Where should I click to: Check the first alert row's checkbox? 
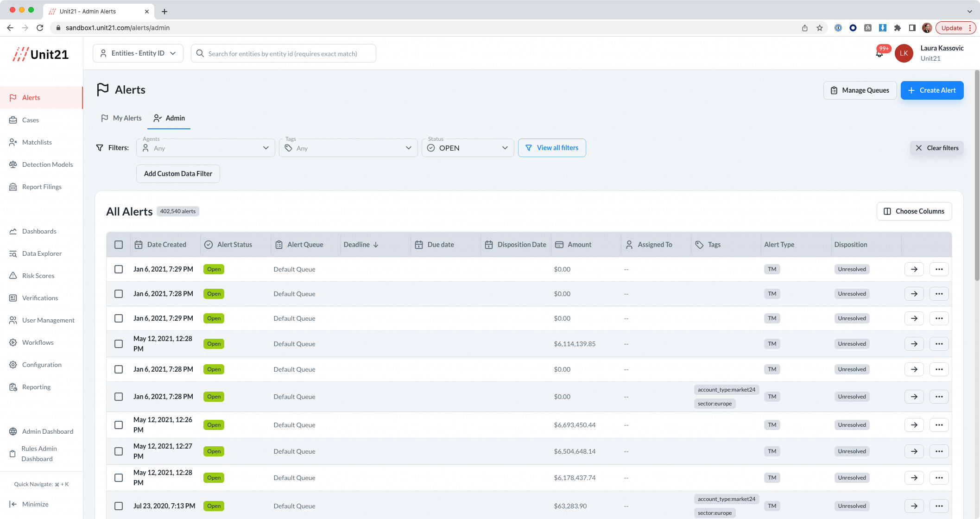(x=119, y=269)
